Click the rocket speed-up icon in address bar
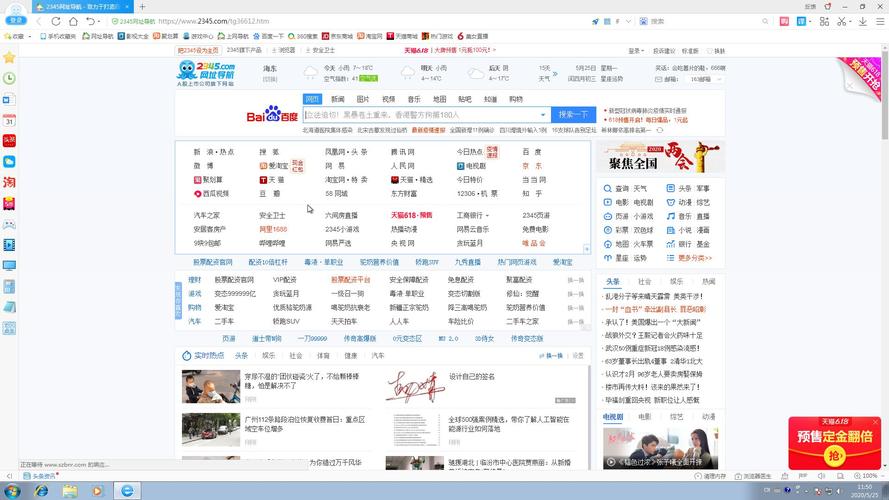 (x=595, y=22)
